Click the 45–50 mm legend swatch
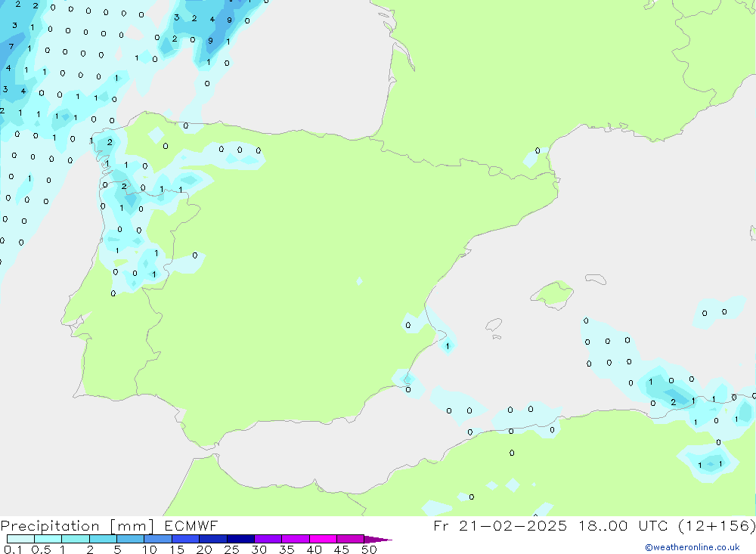 (x=351, y=539)
